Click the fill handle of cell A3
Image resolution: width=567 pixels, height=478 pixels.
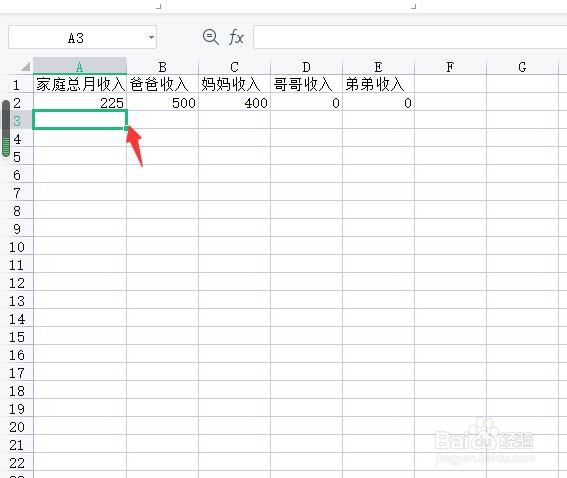pos(126,128)
